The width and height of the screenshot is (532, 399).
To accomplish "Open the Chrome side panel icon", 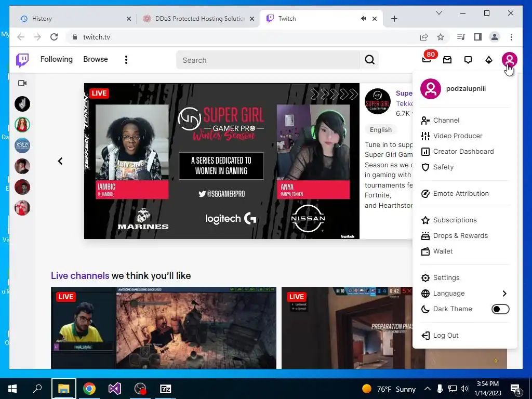I will click(478, 37).
